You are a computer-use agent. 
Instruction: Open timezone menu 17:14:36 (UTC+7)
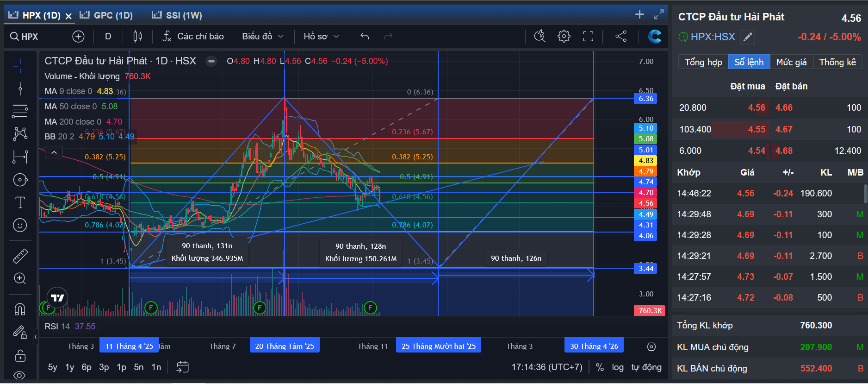[547, 367]
